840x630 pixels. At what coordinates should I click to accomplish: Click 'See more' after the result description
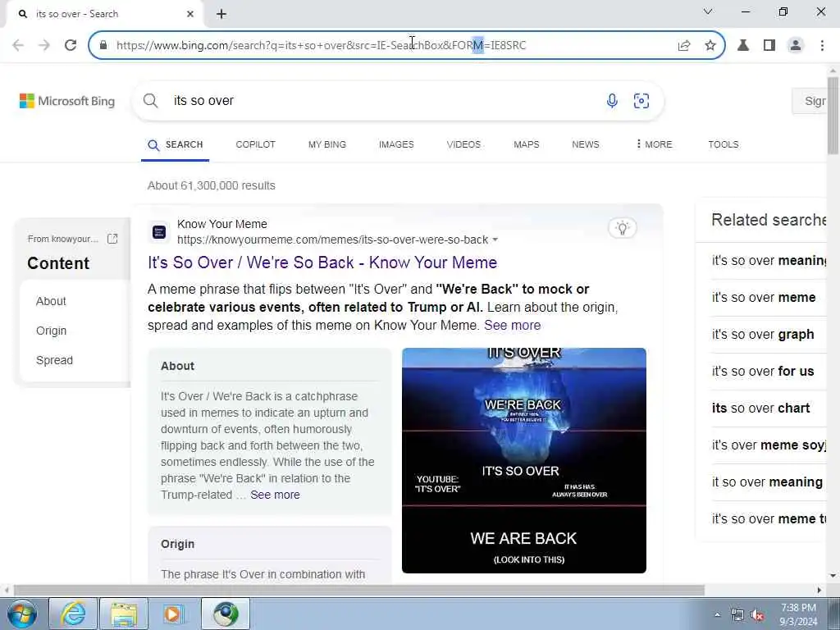coord(512,325)
